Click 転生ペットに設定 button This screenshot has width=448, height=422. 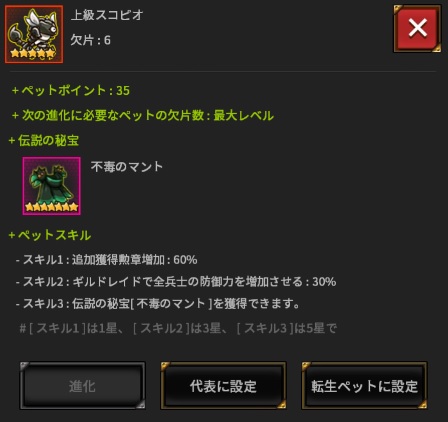[364, 386]
